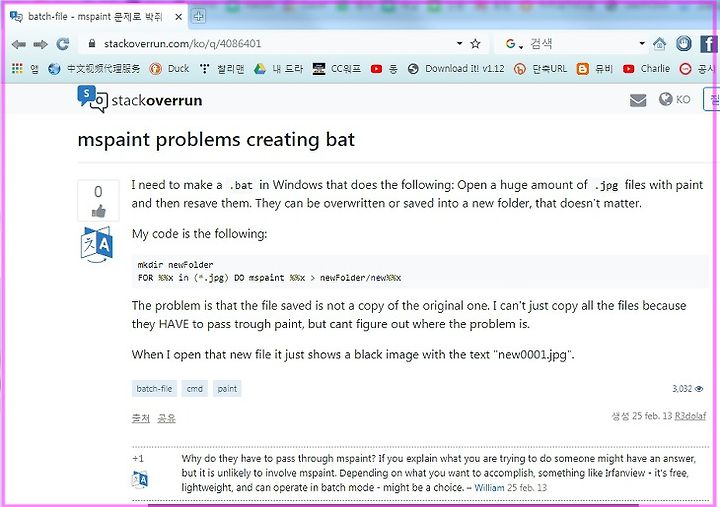The width and height of the screenshot is (720, 507).
Task: Click the question title mspaint problems creating bat
Action: pos(216,140)
